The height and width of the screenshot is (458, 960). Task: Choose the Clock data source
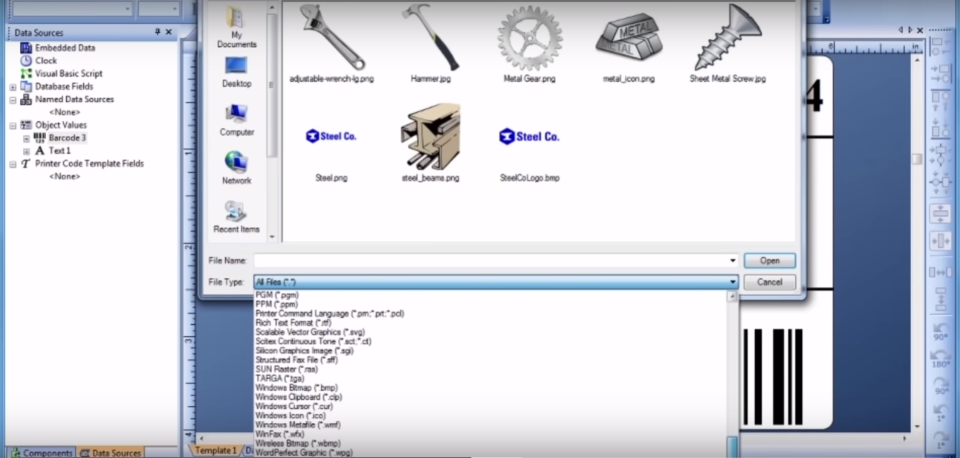(46, 61)
